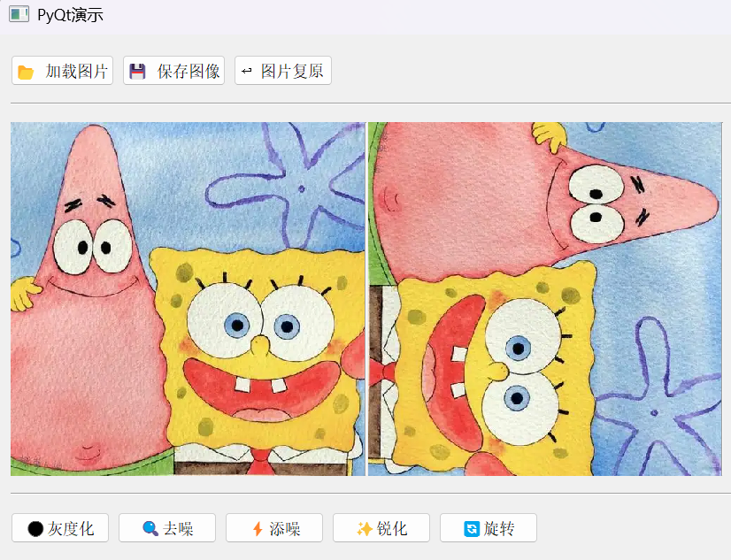Click the undo arrow icon on 图片复原
Viewport: 731px width, 560px height.
[x=247, y=71]
